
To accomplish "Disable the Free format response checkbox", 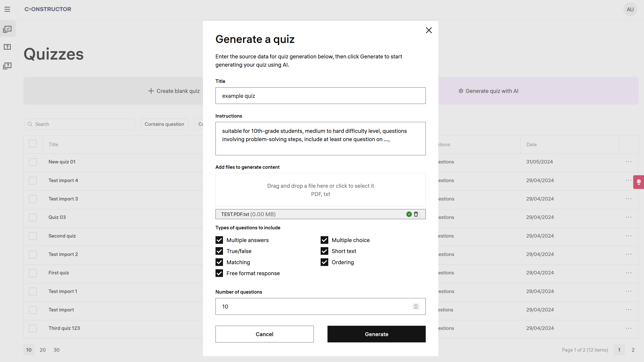I will coord(219,273).
